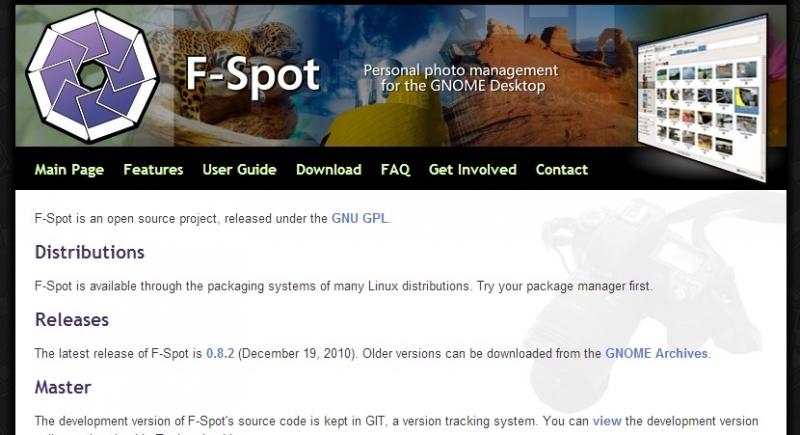
Task: Click the Releases section heading
Action: pos(72,320)
